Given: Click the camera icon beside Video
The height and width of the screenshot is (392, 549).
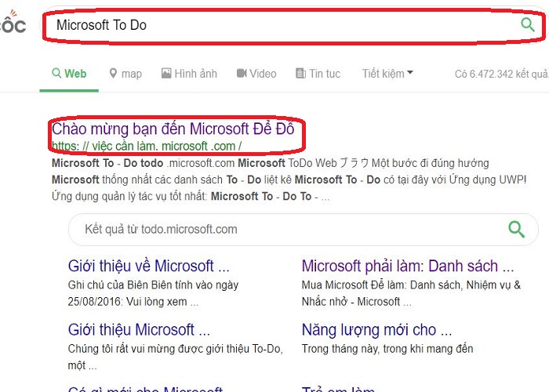Looking at the screenshot, I should 242,73.
